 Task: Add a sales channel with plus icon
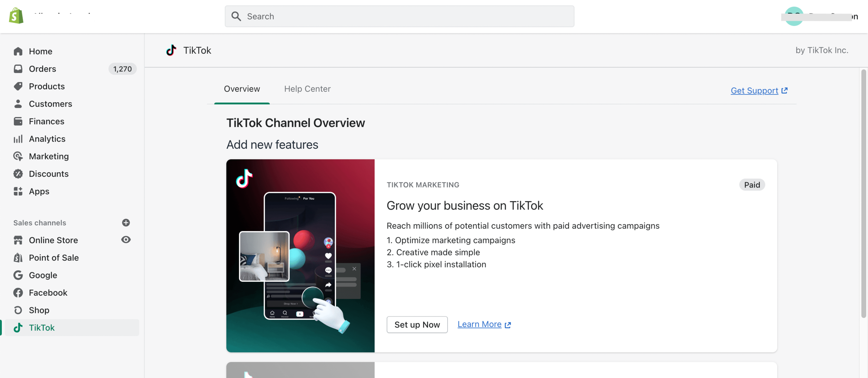point(126,222)
